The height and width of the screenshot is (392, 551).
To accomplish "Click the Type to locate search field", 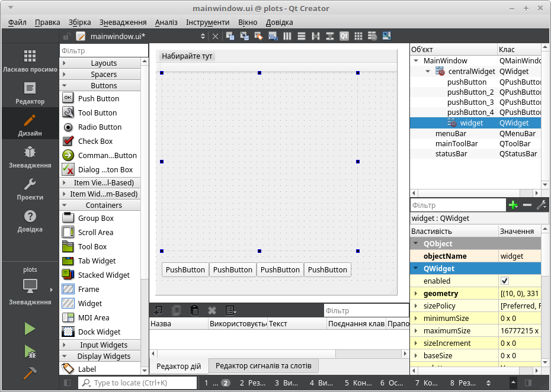I will click(142, 383).
